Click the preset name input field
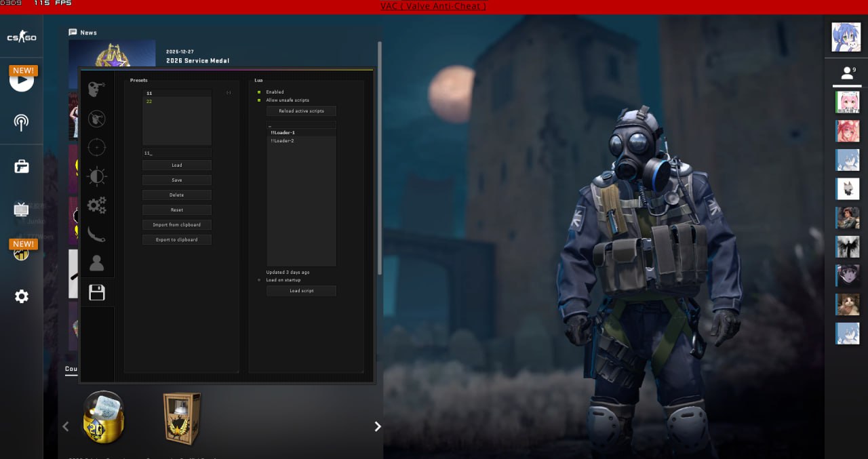 coord(176,153)
